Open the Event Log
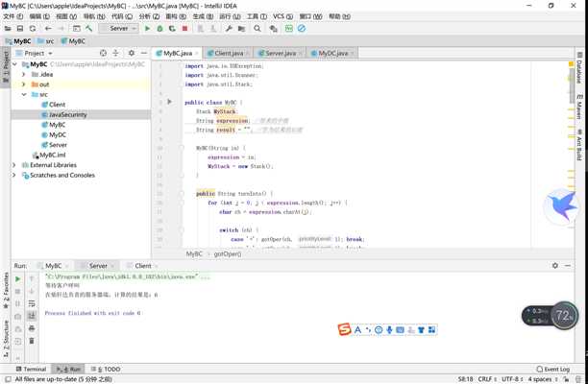 [x=553, y=369]
